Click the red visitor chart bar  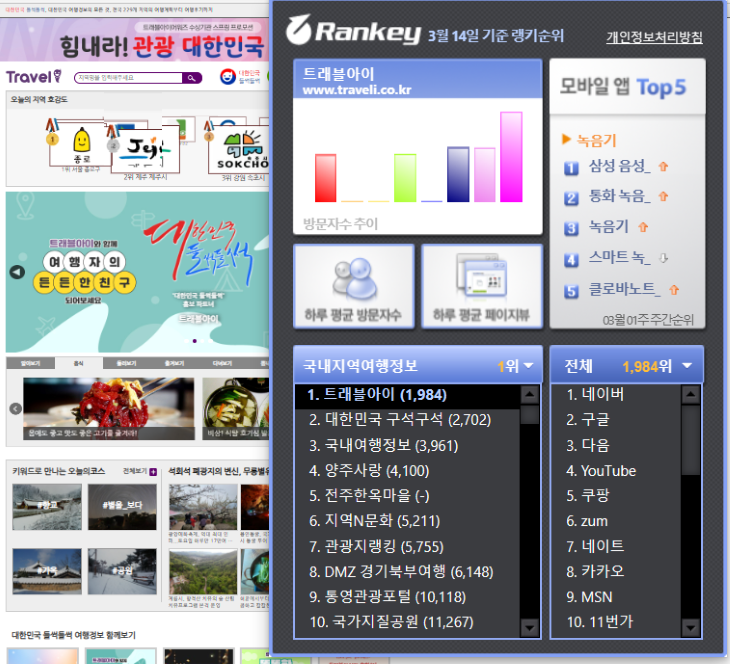325,178
